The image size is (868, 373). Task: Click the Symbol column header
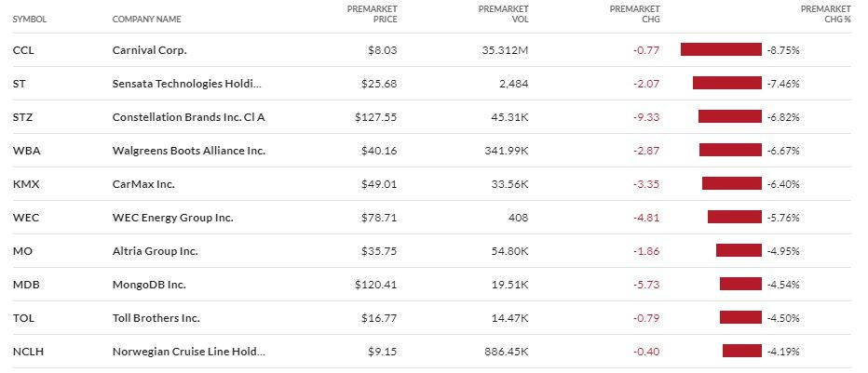29,19
